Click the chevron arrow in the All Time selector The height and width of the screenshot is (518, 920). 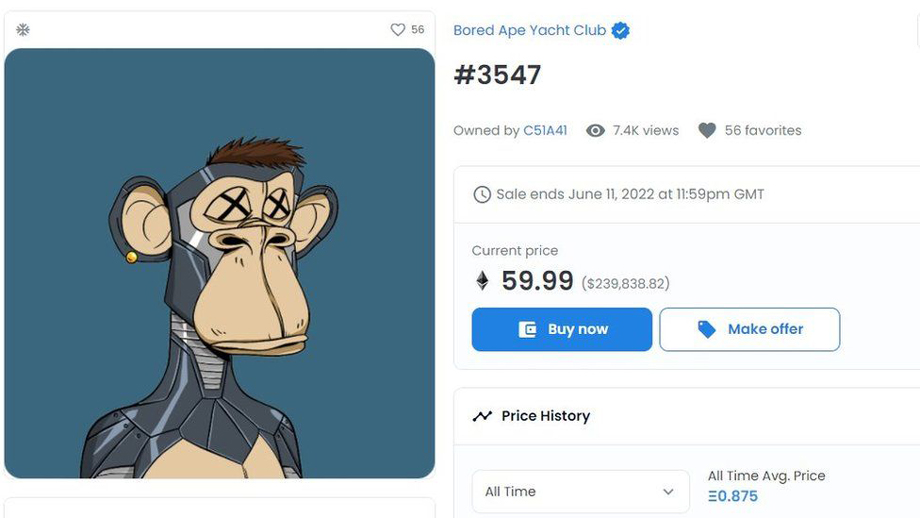point(668,491)
